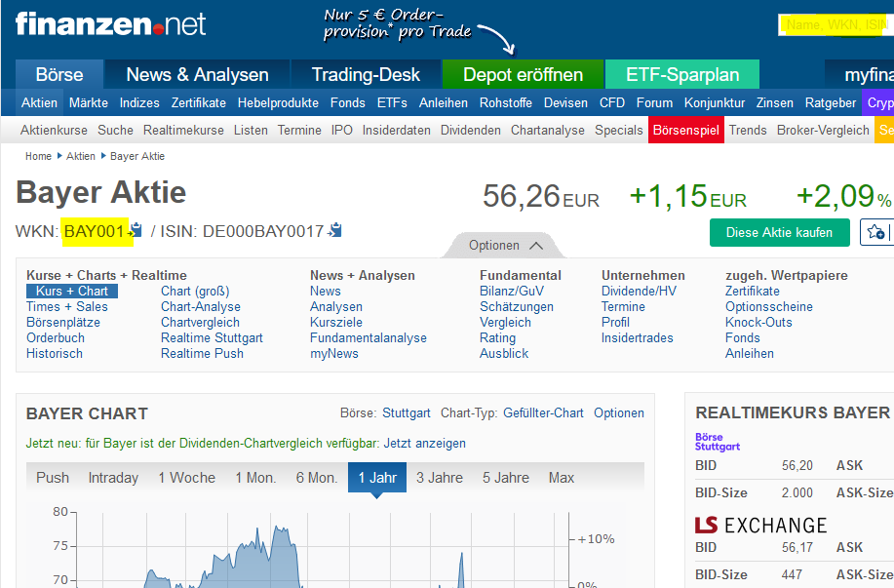
Task: Switch chart to 1 Woche tab
Action: pos(186,478)
